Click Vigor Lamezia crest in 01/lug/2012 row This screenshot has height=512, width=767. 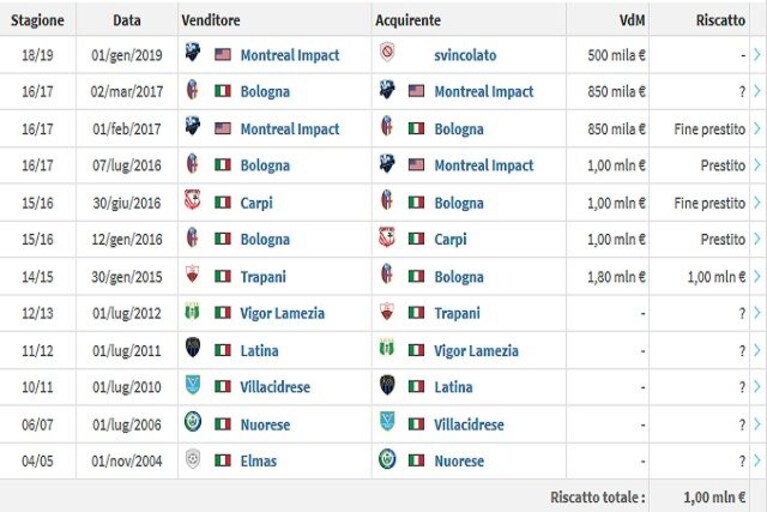point(192,311)
